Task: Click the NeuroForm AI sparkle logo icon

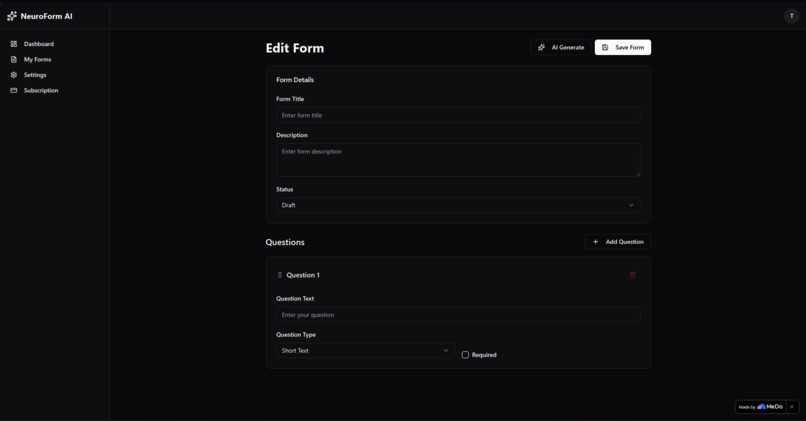Action: tap(12, 16)
